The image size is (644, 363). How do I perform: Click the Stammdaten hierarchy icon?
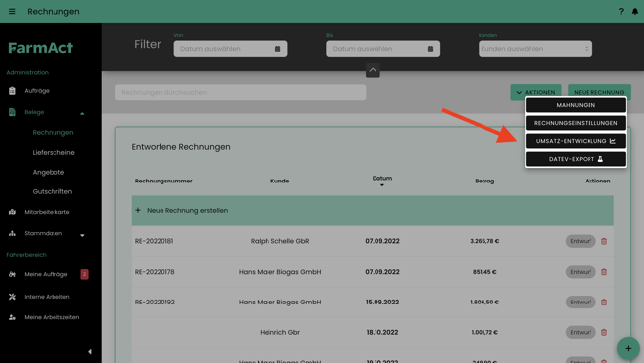point(12,233)
